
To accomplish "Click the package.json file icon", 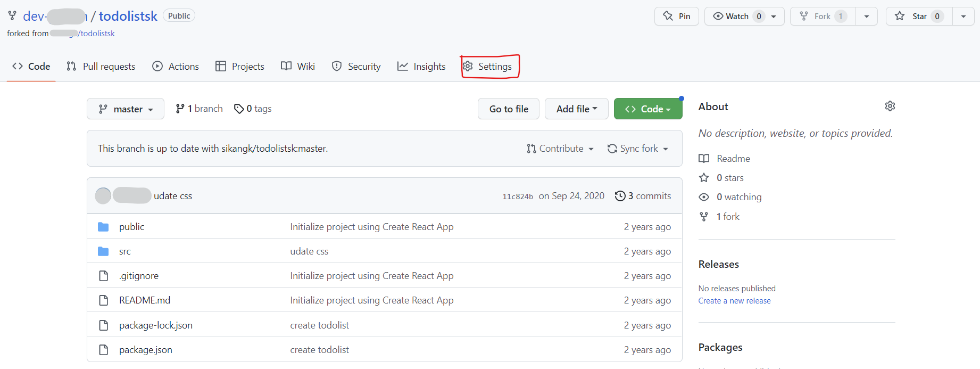I will point(103,350).
